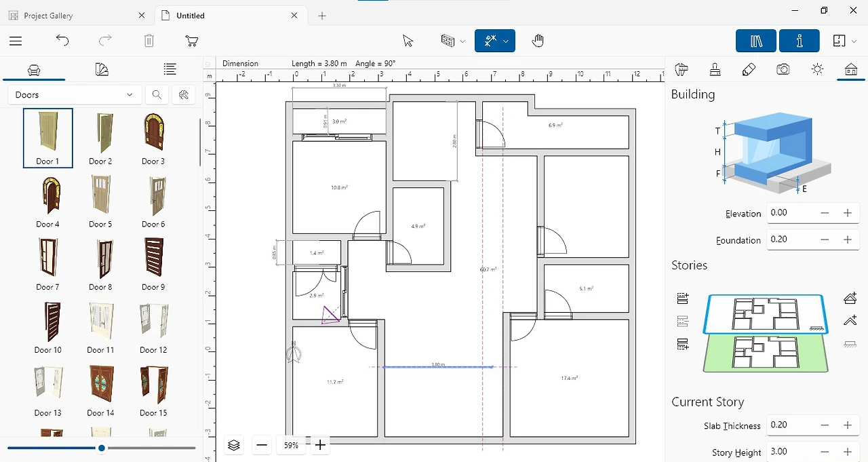
Task: Increase the Foundation value
Action: (x=847, y=239)
